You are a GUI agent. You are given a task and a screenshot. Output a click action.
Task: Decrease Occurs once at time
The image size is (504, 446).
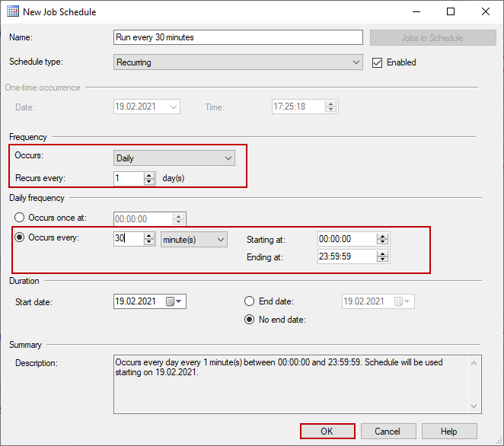(x=178, y=222)
